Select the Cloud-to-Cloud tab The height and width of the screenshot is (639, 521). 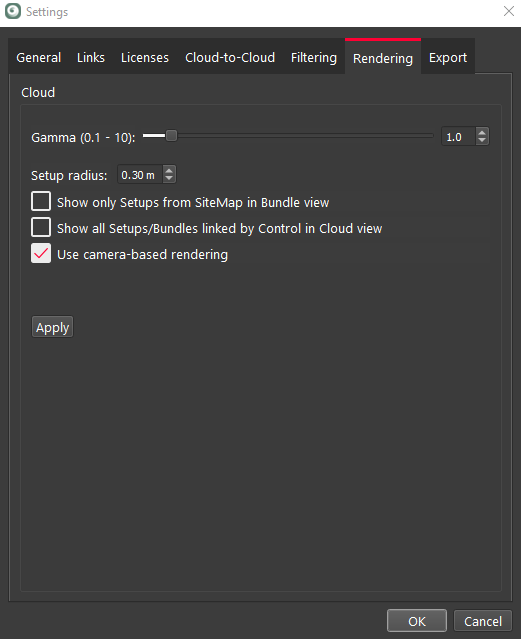click(230, 57)
